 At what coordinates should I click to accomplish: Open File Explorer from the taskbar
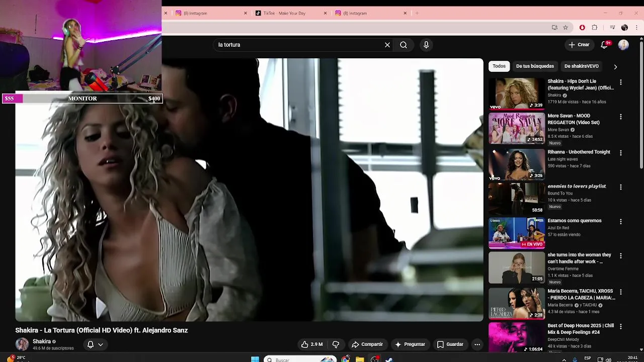pyautogui.click(x=360, y=359)
